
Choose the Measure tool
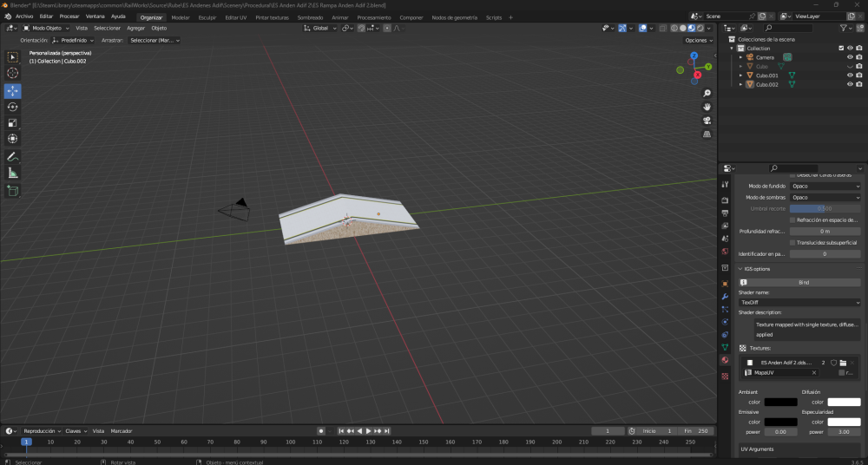click(13, 173)
